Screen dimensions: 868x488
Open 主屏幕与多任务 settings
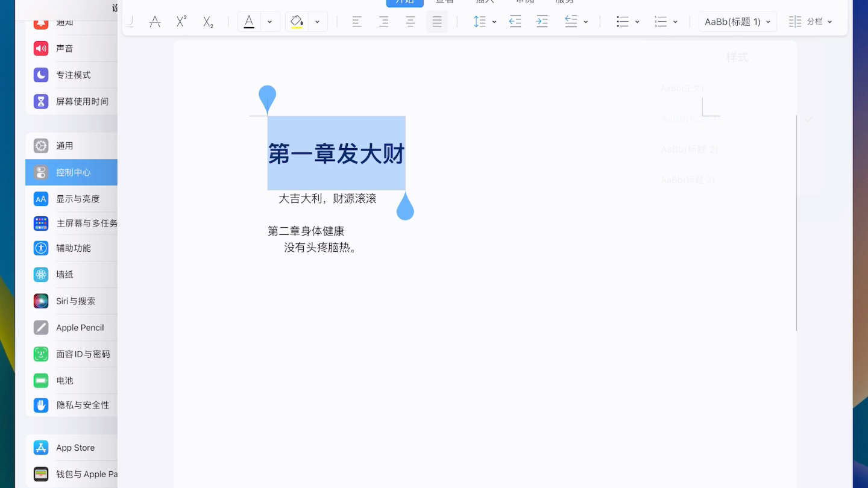click(x=71, y=224)
